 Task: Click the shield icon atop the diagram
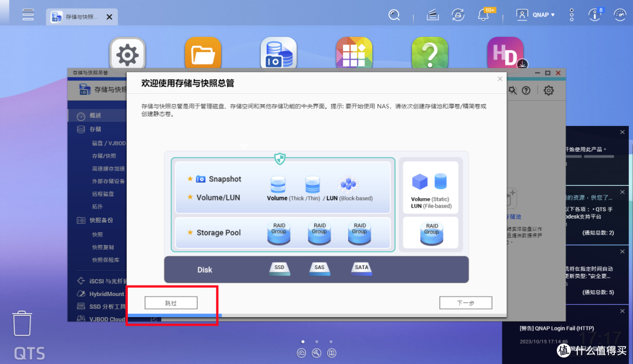pyautogui.click(x=280, y=159)
